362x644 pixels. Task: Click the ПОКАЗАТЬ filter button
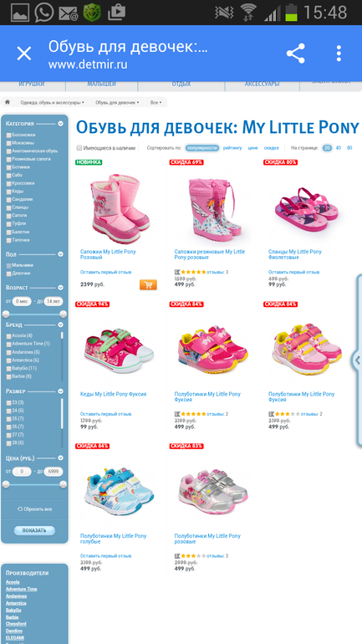coord(34,530)
